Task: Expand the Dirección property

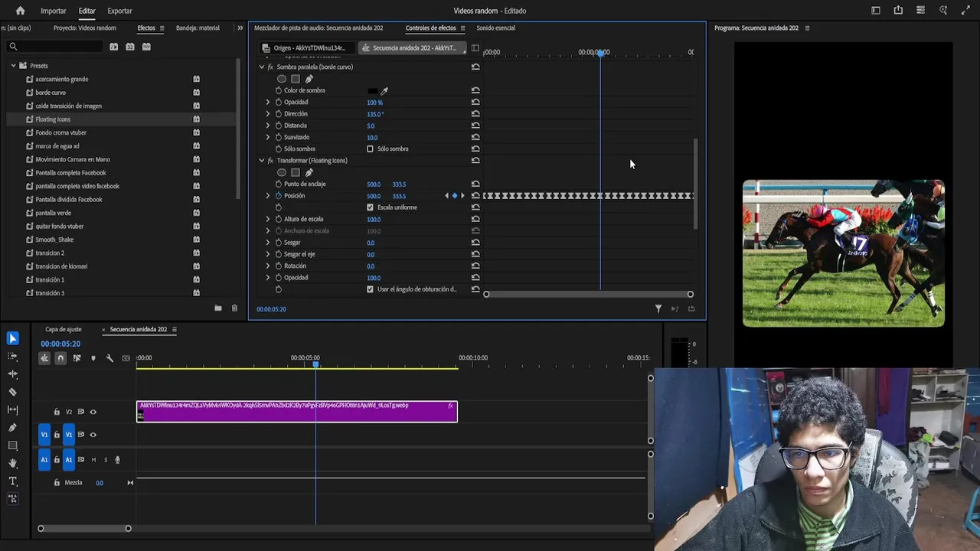Action: [268, 114]
